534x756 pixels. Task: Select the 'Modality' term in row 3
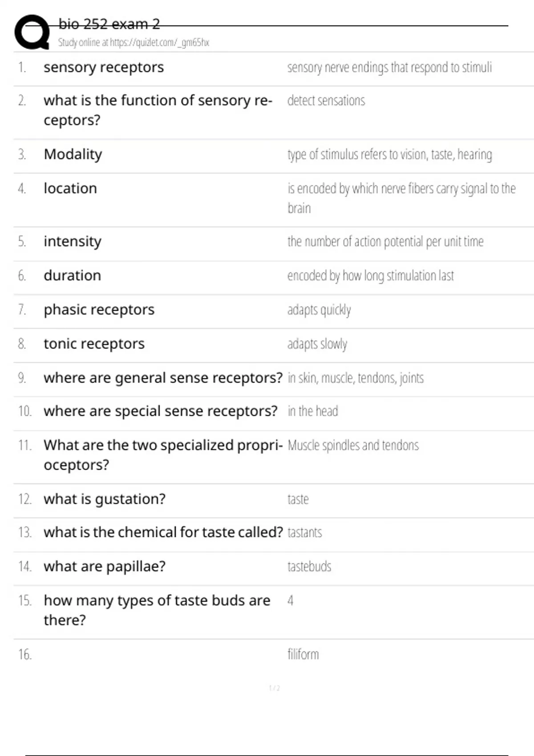pos(73,154)
